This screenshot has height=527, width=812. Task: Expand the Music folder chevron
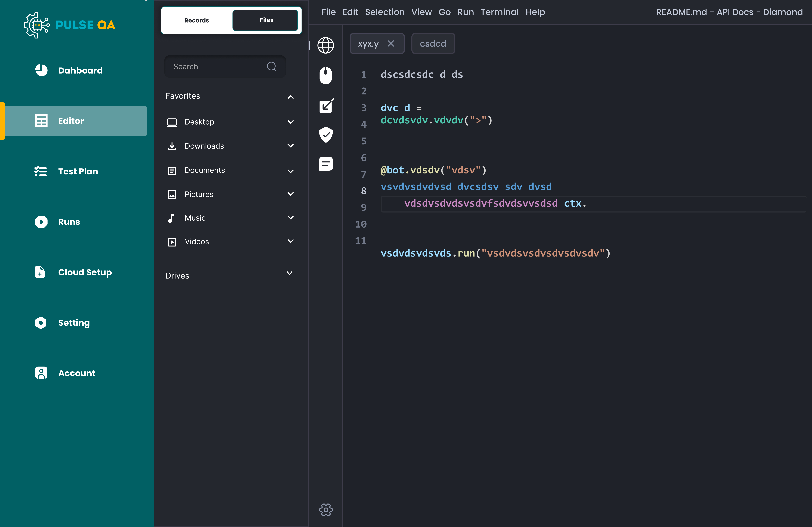[290, 217]
